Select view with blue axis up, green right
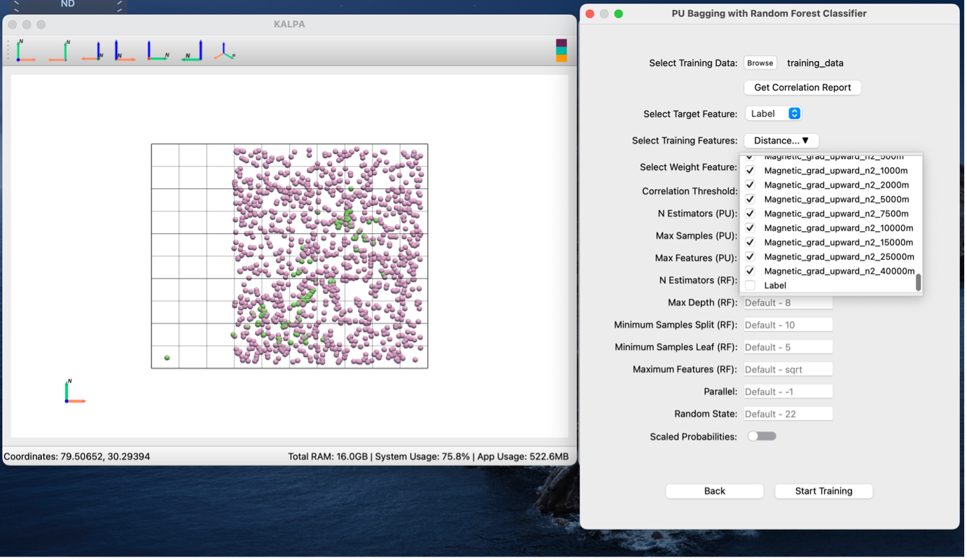This screenshot has height=560, width=967. point(158,51)
